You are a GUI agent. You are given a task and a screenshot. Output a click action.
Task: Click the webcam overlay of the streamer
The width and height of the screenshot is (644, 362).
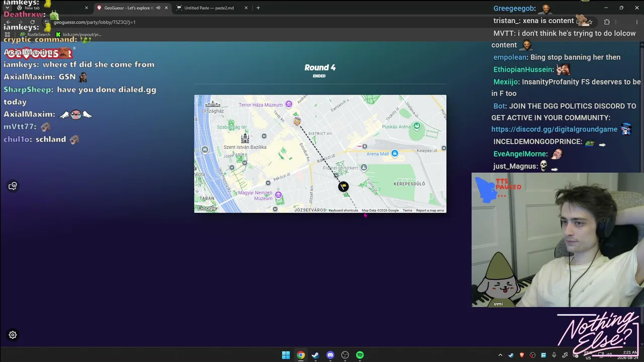pos(557,240)
